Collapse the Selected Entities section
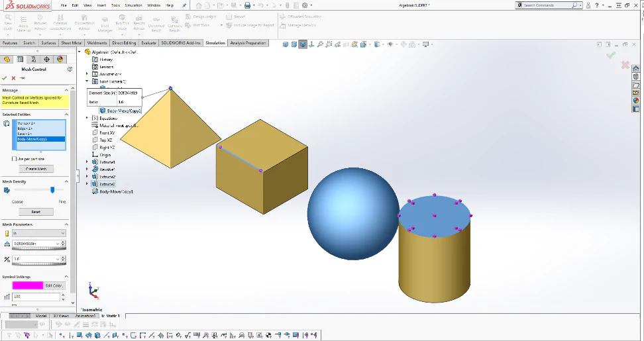 tap(66, 115)
